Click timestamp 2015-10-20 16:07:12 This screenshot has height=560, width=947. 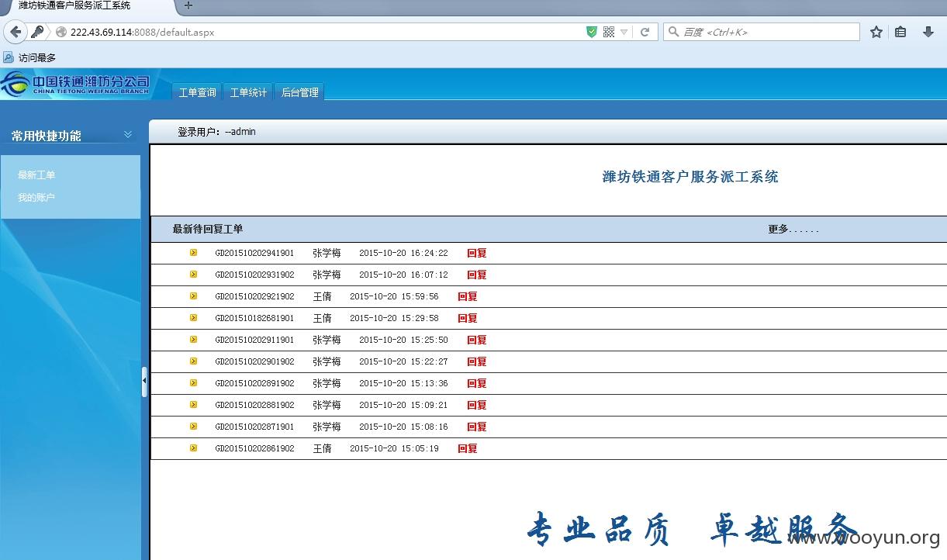pos(403,275)
